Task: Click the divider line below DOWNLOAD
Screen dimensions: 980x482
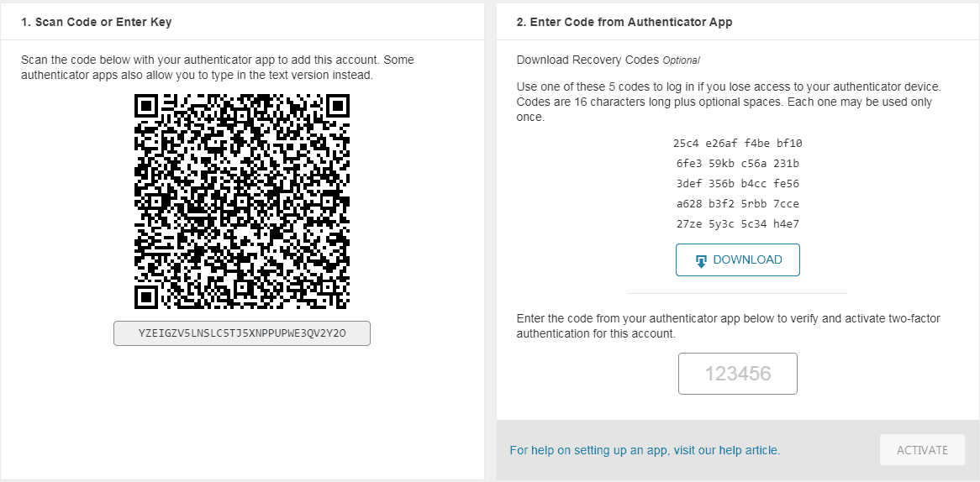Action: pos(737,294)
